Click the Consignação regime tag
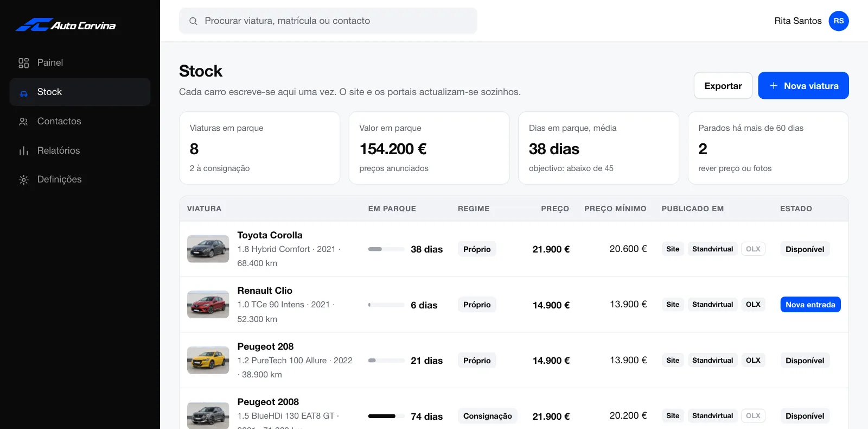The width and height of the screenshot is (868, 429). click(x=488, y=416)
